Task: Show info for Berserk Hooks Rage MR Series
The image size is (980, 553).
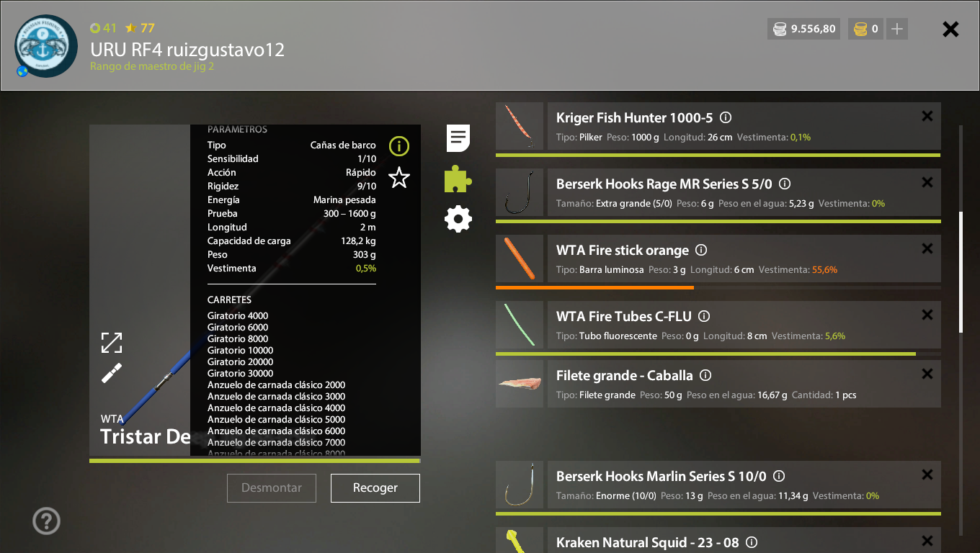Action: (x=785, y=184)
